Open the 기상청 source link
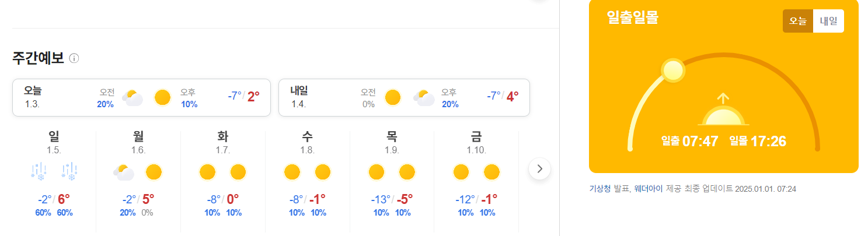Viewport: 868px width, 236px height. [x=599, y=189]
